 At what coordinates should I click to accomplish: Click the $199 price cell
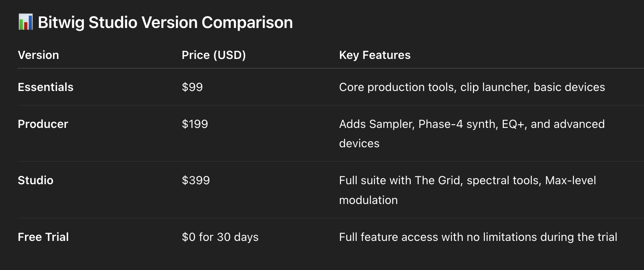pyautogui.click(x=195, y=124)
